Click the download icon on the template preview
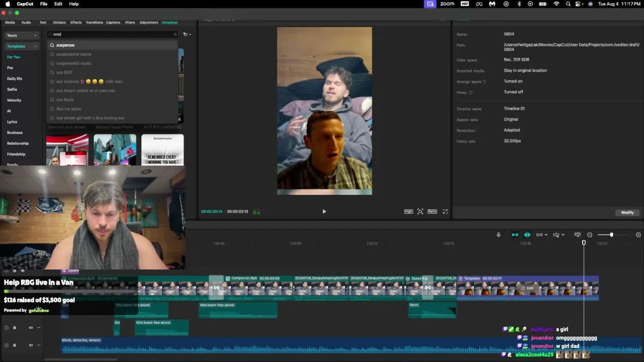This screenshot has height=362, width=644. [180, 119]
